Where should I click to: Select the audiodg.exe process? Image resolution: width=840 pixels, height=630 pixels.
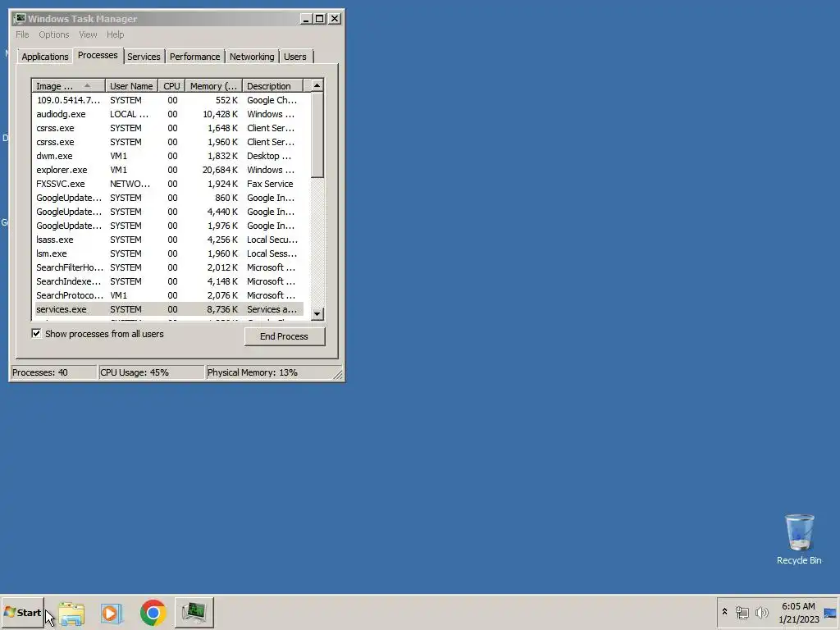pyautogui.click(x=169, y=114)
